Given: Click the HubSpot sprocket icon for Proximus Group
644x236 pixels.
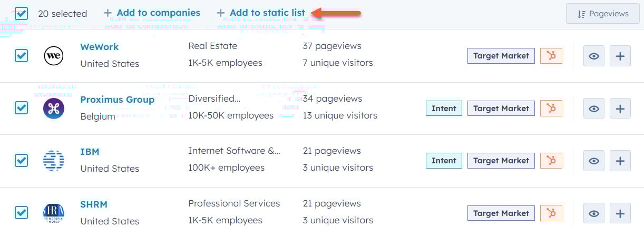Looking at the screenshot, I should pyautogui.click(x=551, y=109).
